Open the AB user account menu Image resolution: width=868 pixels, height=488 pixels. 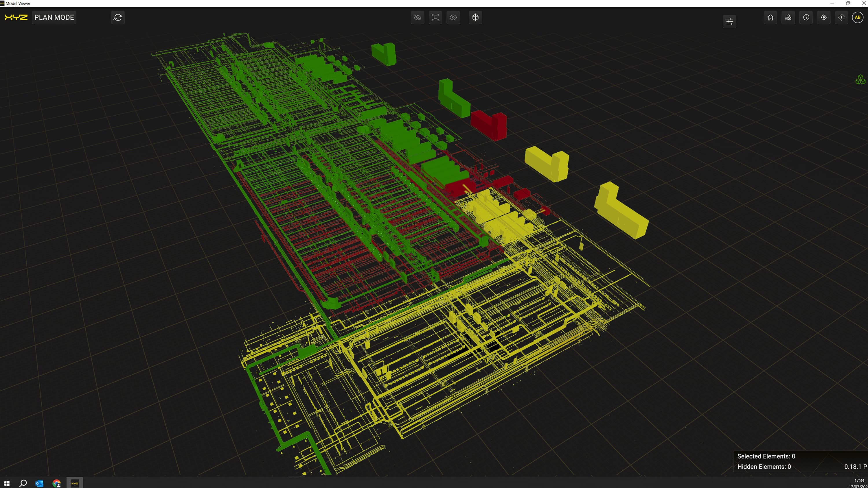(x=858, y=17)
